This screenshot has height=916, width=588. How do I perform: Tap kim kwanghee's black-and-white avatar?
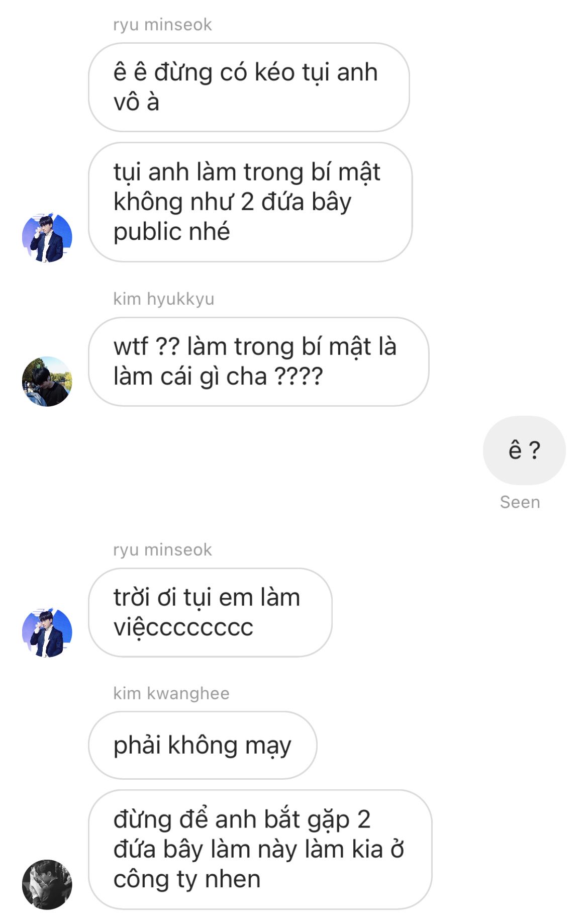(x=47, y=884)
